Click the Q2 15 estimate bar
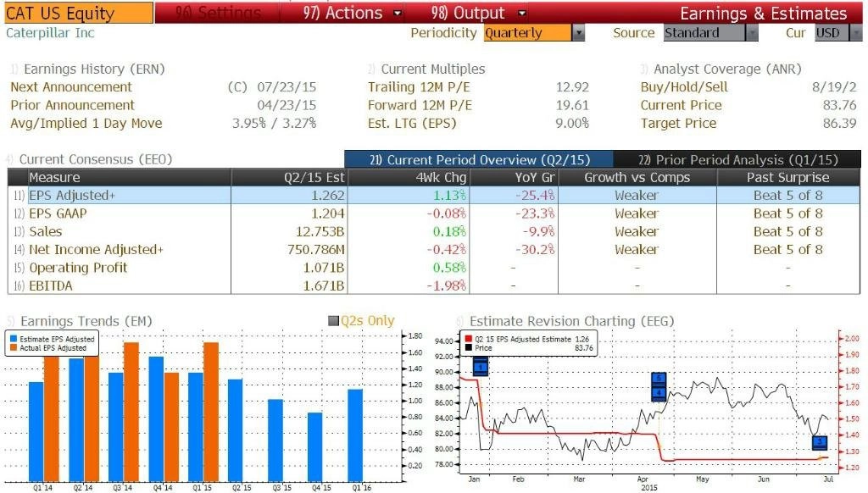 click(236, 430)
